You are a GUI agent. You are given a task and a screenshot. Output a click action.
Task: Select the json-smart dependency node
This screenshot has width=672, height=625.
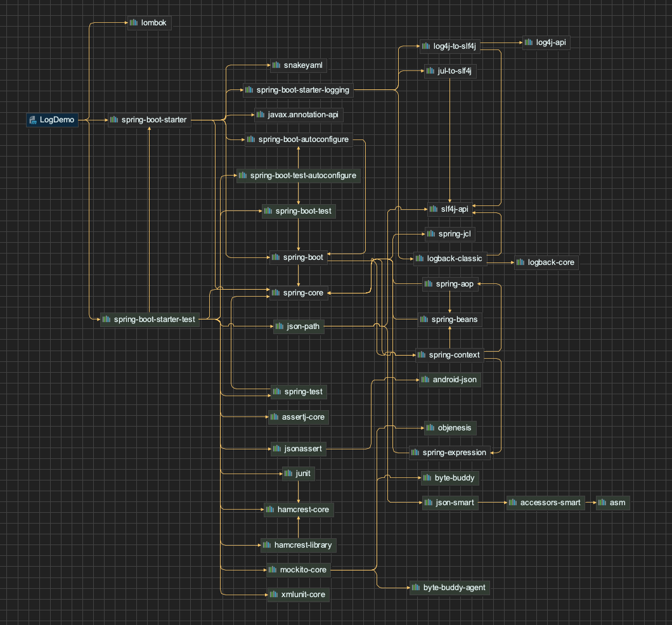(450, 503)
